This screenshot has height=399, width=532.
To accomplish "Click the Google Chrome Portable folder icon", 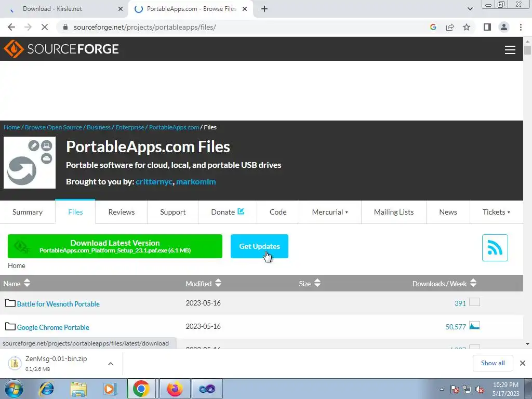I will coord(10,326).
